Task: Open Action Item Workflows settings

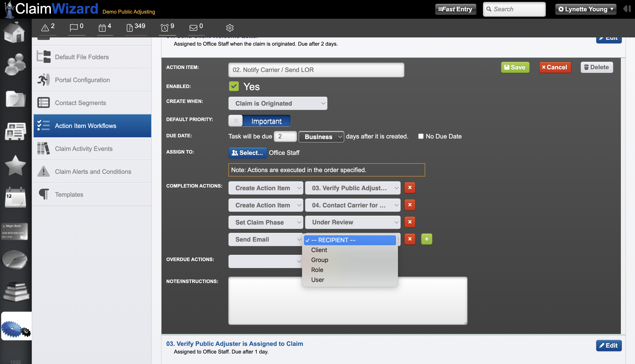Action: click(92, 126)
